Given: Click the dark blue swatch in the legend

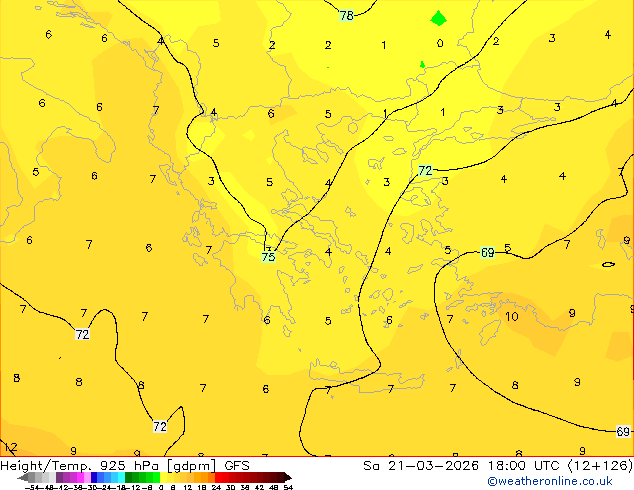Looking at the screenshot, I should coord(94,477).
